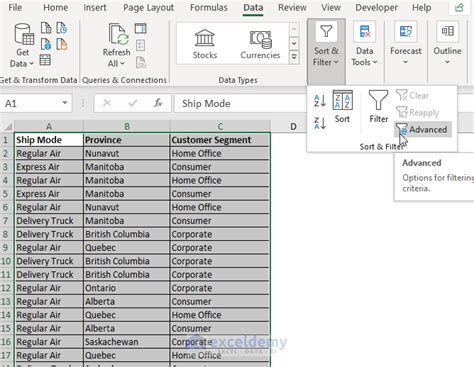Click the Filter funnel button
Viewport: 474px width, 367px height.
(x=379, y=107)
